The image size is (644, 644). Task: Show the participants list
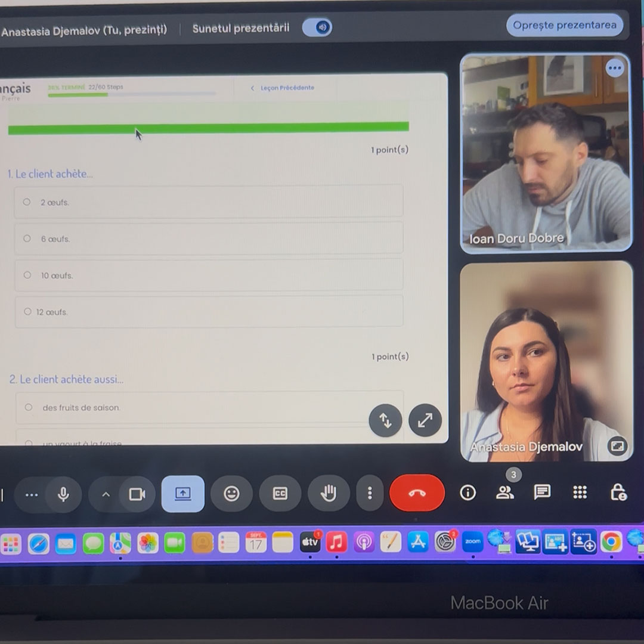504,493
